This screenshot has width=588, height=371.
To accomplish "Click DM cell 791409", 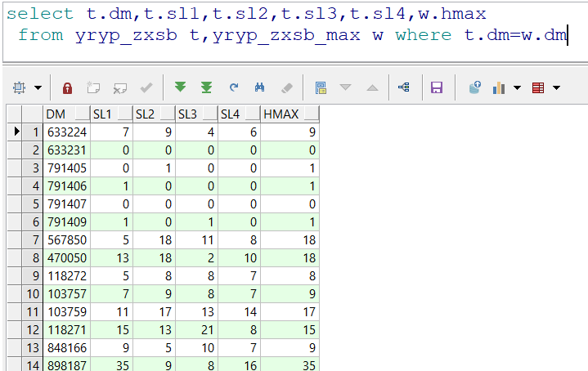I will coord(67,221).
